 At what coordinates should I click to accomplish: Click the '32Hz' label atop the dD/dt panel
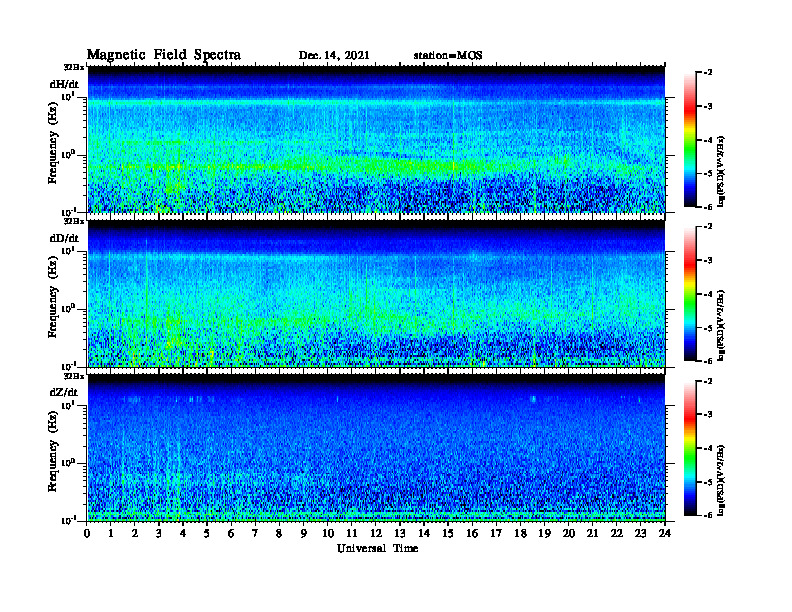73,221
